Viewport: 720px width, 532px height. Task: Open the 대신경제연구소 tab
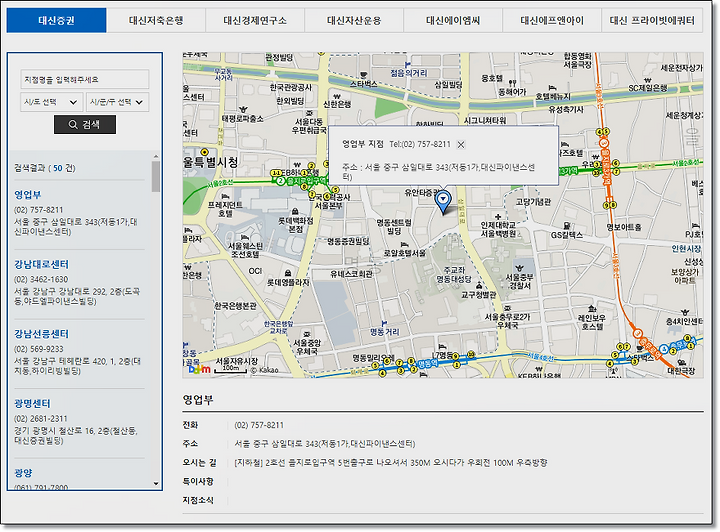click(255, 21)
